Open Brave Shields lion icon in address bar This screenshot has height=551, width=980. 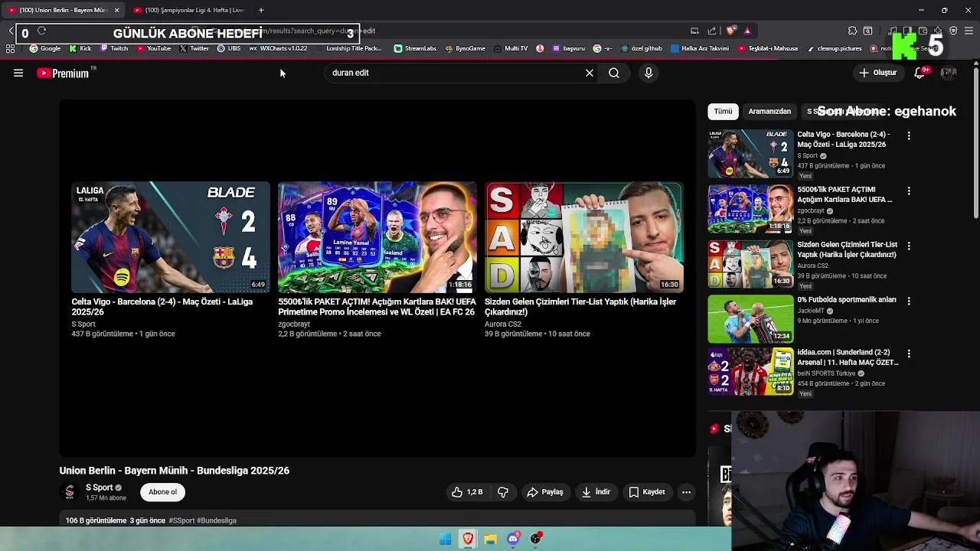click(730, 31)
